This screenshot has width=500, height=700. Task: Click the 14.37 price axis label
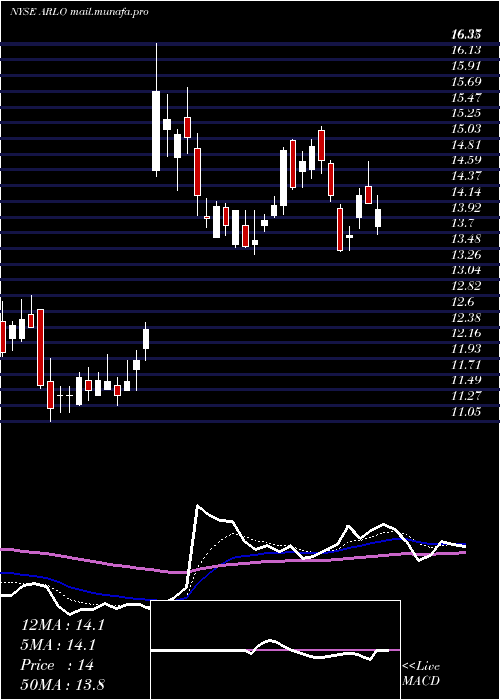466,176
